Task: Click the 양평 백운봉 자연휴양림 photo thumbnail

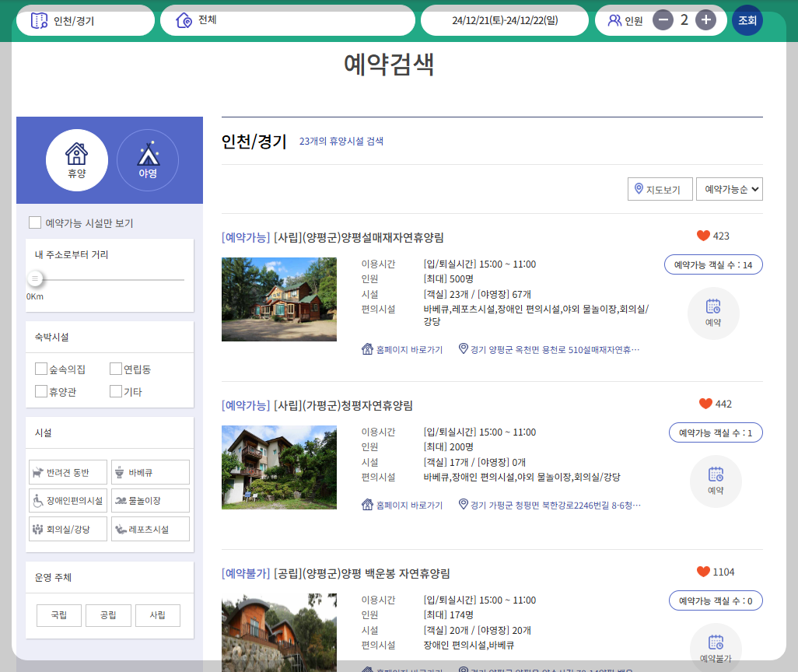Action: pyautogui.click(x=279, y=632)
